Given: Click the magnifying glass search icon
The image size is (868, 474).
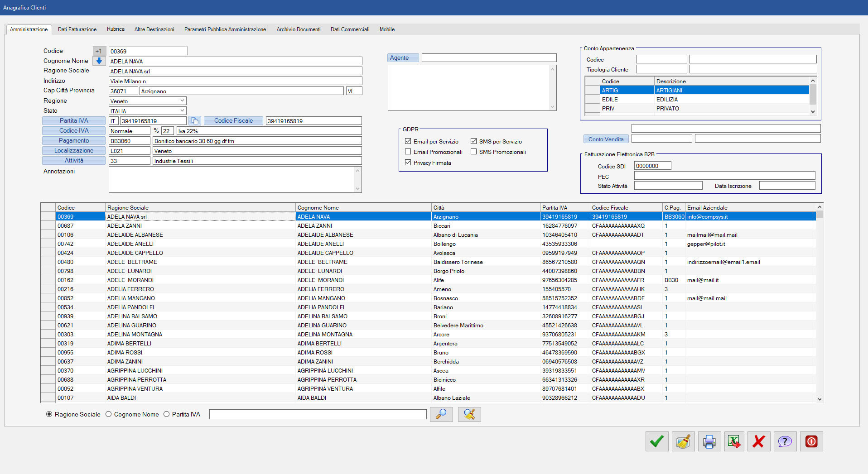Looking at the screenshot, I should pos(441,414).
